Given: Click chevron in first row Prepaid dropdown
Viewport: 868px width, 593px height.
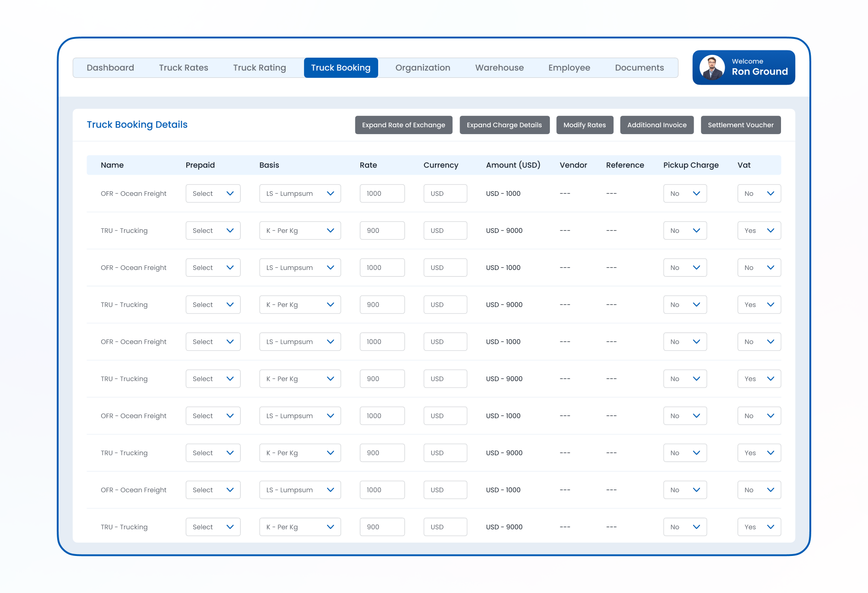Looking at the screenshot, I should [230, 194].
